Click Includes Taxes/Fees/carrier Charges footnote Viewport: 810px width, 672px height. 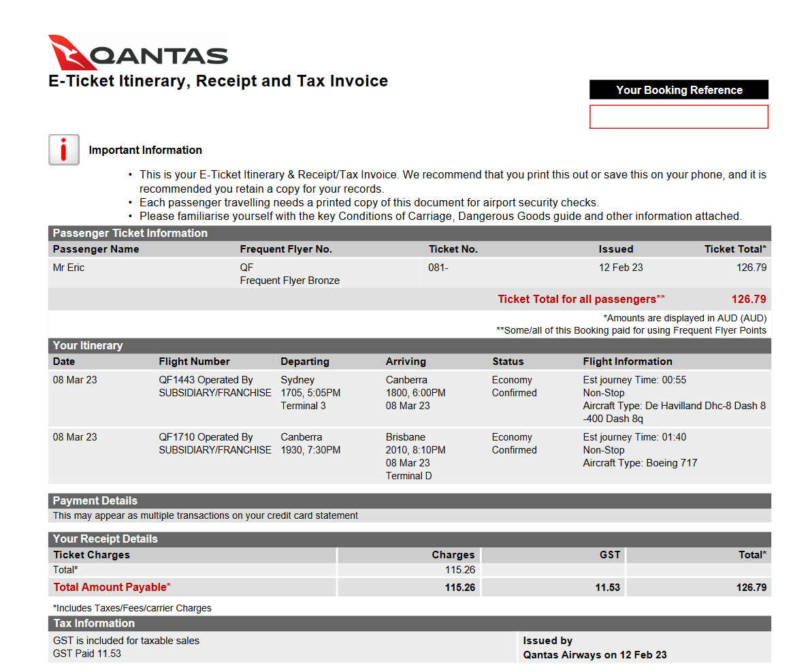[132, 608]
